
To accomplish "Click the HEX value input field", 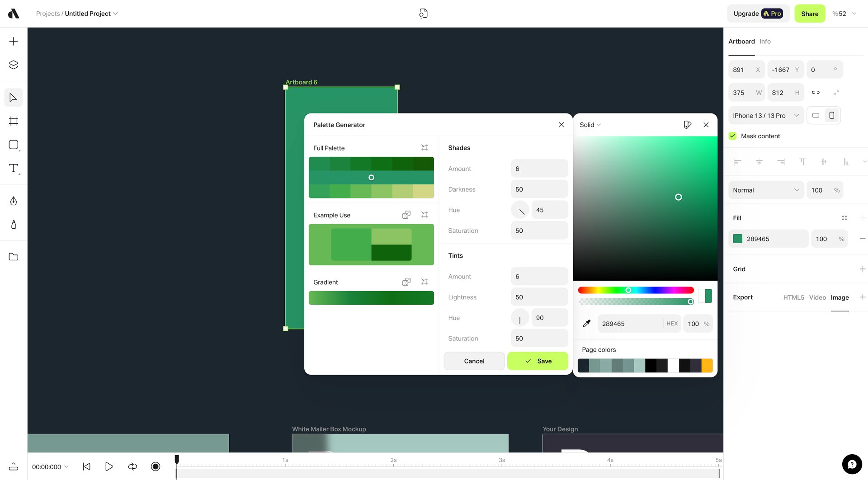I will coord(628,324).
